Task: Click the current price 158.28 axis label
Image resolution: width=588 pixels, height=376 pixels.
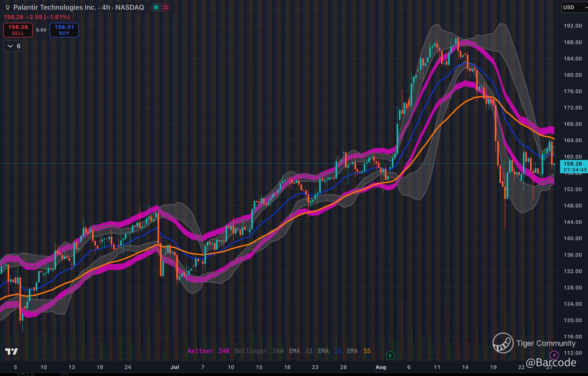Action: [x=573, y=164]
